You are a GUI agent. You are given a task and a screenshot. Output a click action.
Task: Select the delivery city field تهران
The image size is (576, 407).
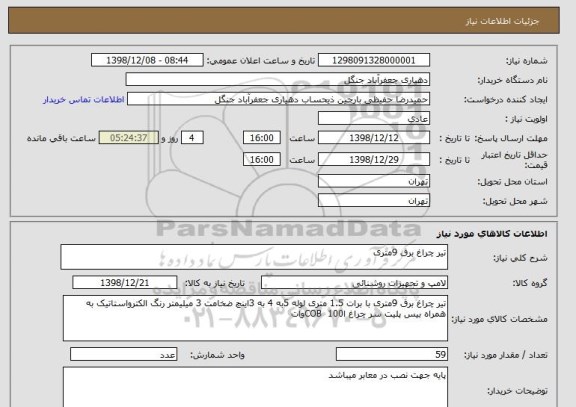[x=374, y=201]
